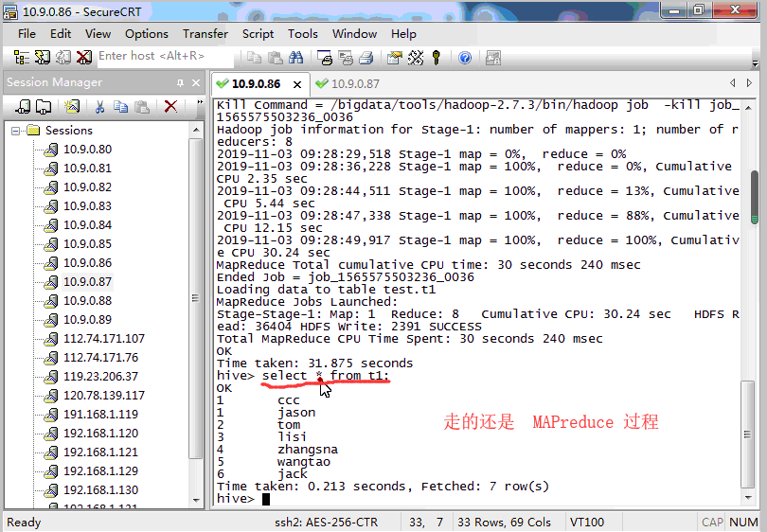Image resolution: width=767 pixels, height=532 pixels.
Task: Open the Transfer menu
Action: point(205,33)
